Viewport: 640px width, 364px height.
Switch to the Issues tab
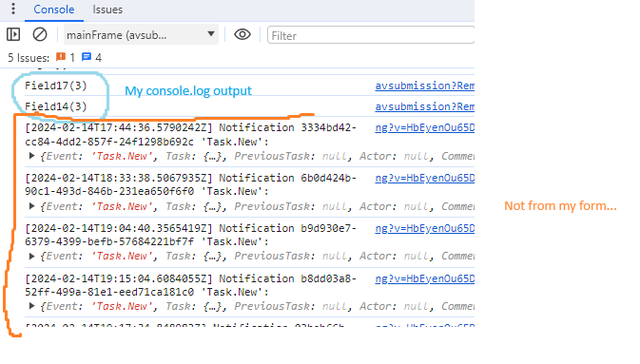point(107,10)
